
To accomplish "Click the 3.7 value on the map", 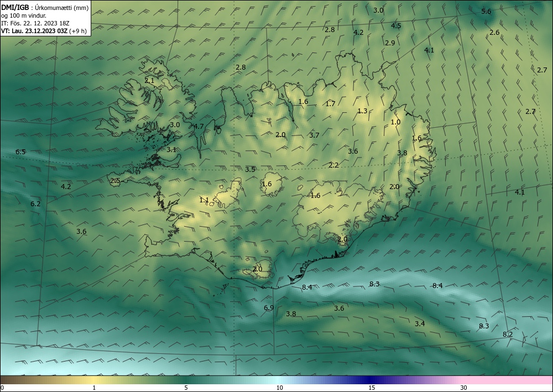I will click(314, 135).
